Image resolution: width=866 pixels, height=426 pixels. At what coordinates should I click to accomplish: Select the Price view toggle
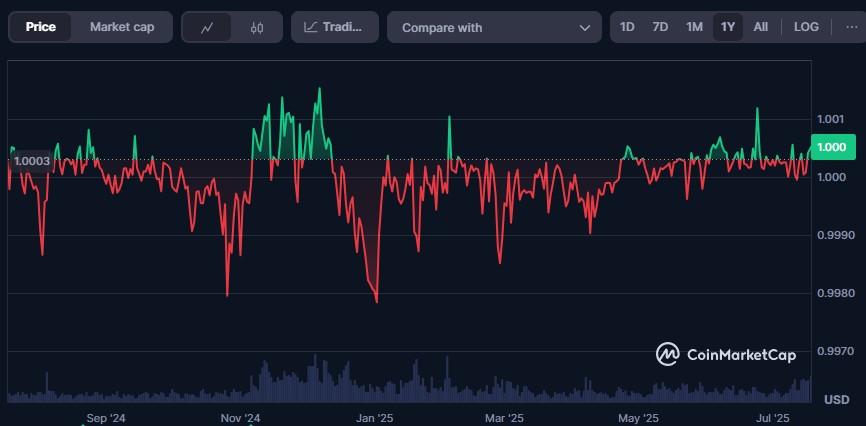click(41, 27)
